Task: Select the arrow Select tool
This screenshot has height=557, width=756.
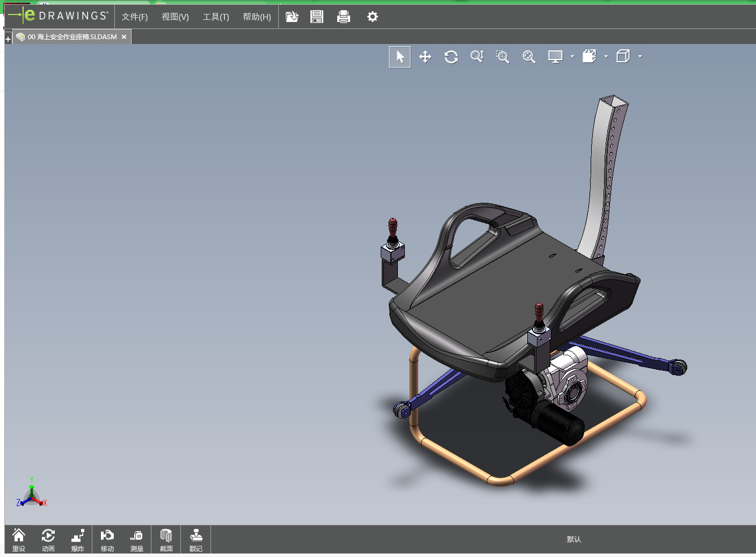Action: point(400,57)
